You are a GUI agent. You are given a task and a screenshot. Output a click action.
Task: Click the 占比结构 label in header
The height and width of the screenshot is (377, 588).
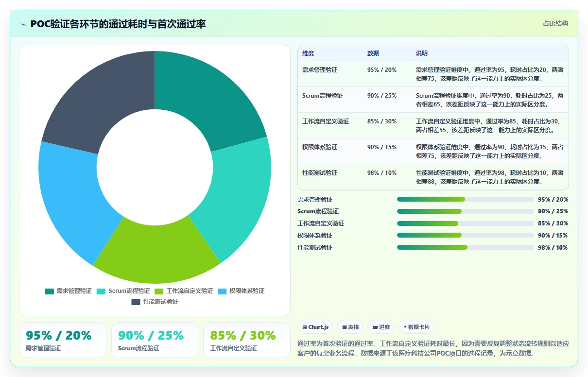pos(555,24)
